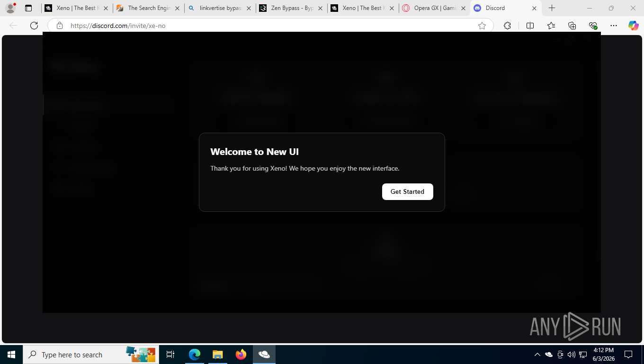The height and width of the screenshot is (364, 644).
Task: Open Settings and more ellipsis menu
Action: [614, 26]
